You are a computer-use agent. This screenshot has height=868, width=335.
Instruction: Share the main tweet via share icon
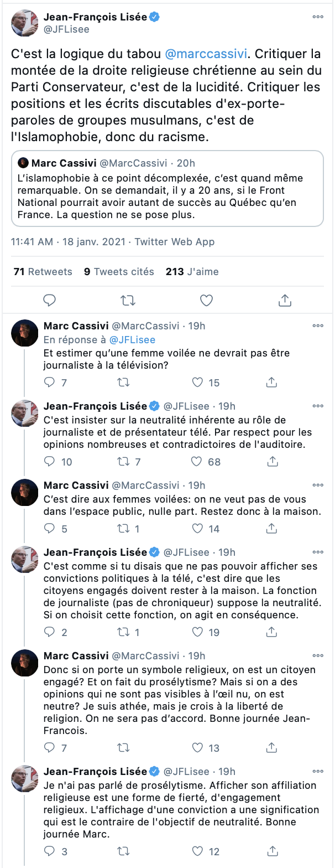point(285,301)
